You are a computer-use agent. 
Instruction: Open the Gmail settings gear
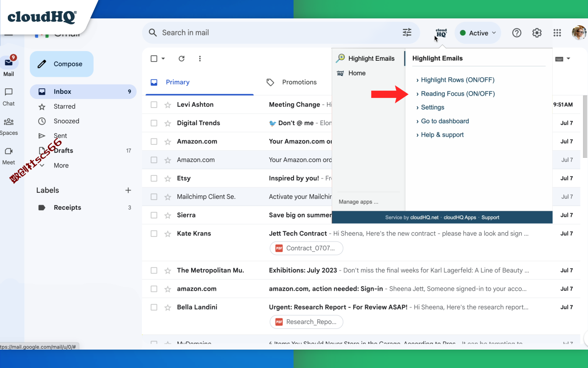(537, 33)
